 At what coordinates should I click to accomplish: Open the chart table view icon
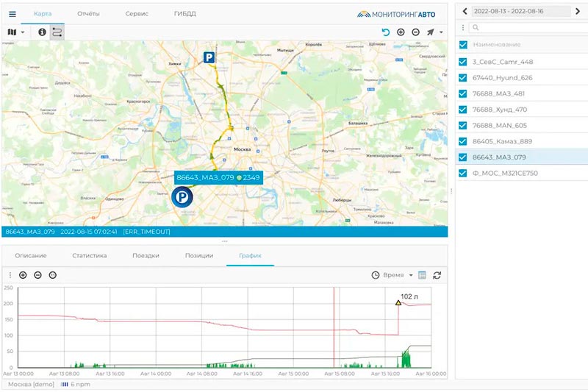423,275
